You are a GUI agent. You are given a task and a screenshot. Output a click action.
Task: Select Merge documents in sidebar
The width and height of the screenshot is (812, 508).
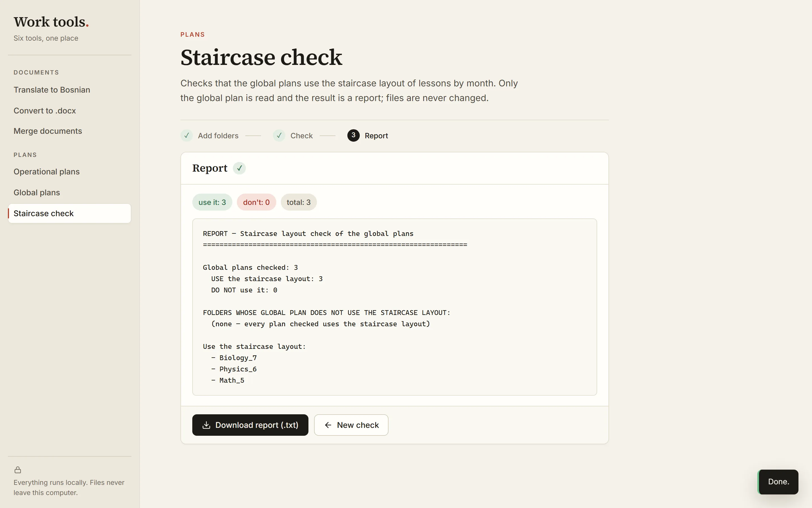coord(69,131)
